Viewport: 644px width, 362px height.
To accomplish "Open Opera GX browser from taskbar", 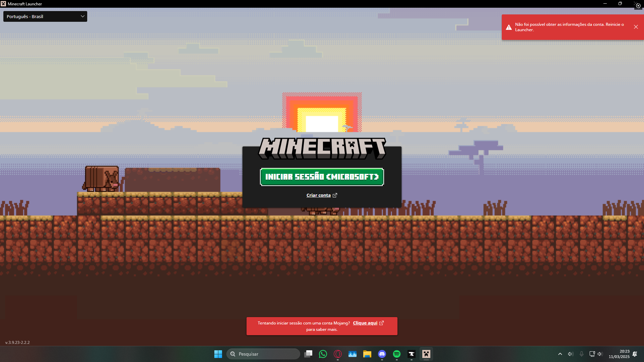I will [338, 354].
